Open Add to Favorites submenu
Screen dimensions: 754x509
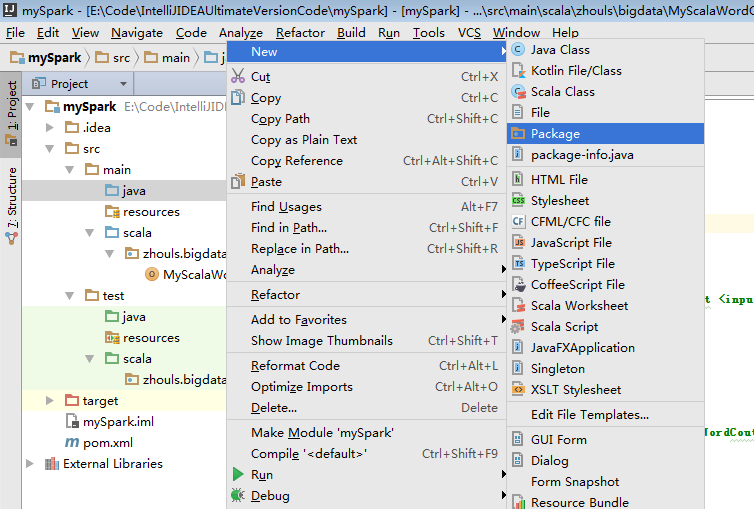366,320
